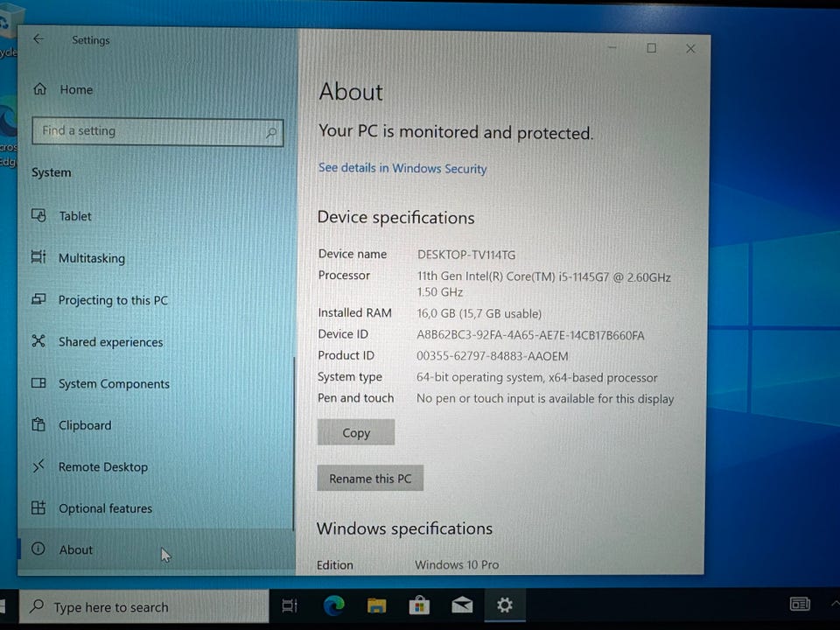
Task: Click the System heading in sidebar
Action: coord(51,172)
